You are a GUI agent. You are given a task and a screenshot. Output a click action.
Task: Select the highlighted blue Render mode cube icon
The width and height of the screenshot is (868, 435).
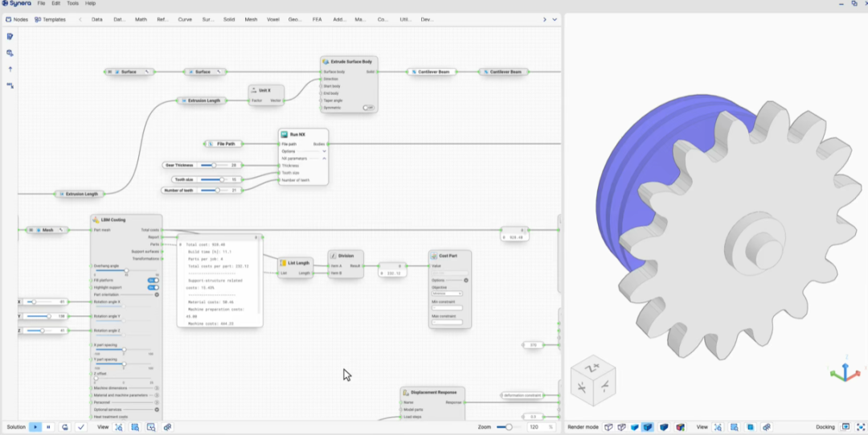click(647, 427)
